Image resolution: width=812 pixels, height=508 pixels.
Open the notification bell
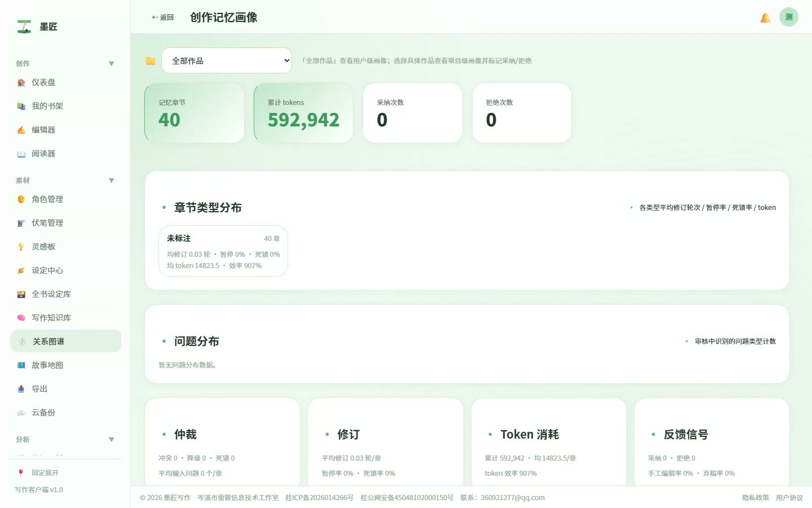tap(765, 17)
